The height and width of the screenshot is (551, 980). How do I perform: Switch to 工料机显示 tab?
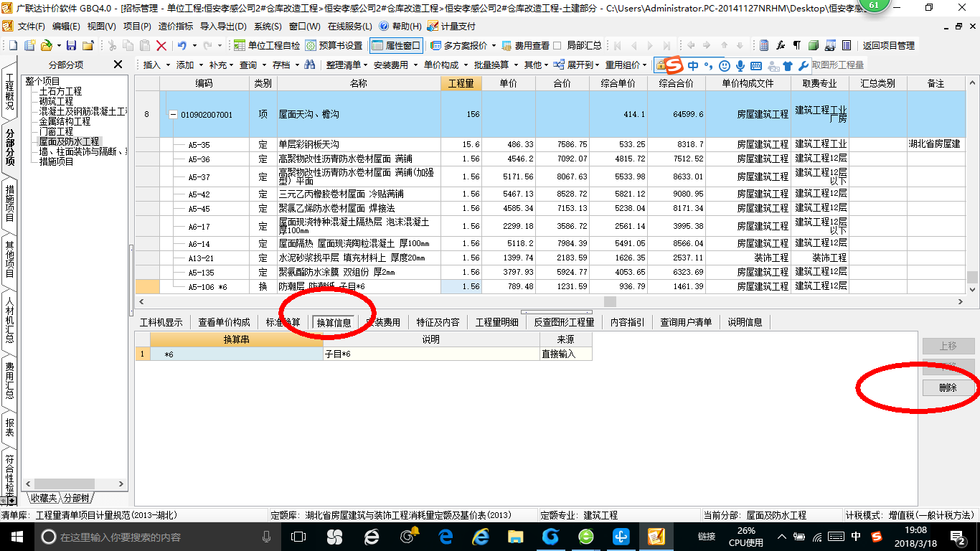(161, 322)
